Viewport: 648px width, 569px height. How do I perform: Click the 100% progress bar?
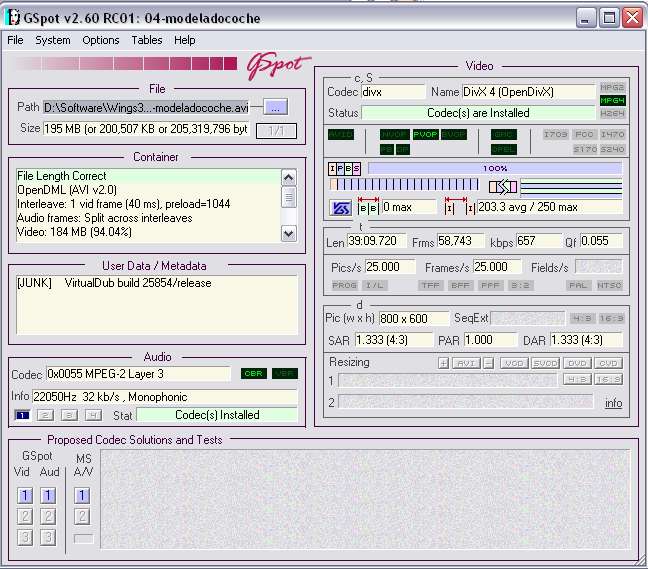pyautogui.click(x=495, y=168)
